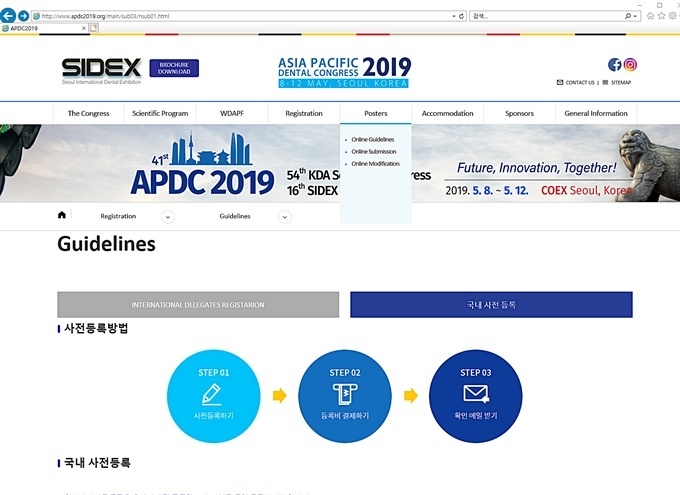Click the STEP 02 등록비 결제하기 circle
Viewport: 680px width, 495px height.
[345, 396]
